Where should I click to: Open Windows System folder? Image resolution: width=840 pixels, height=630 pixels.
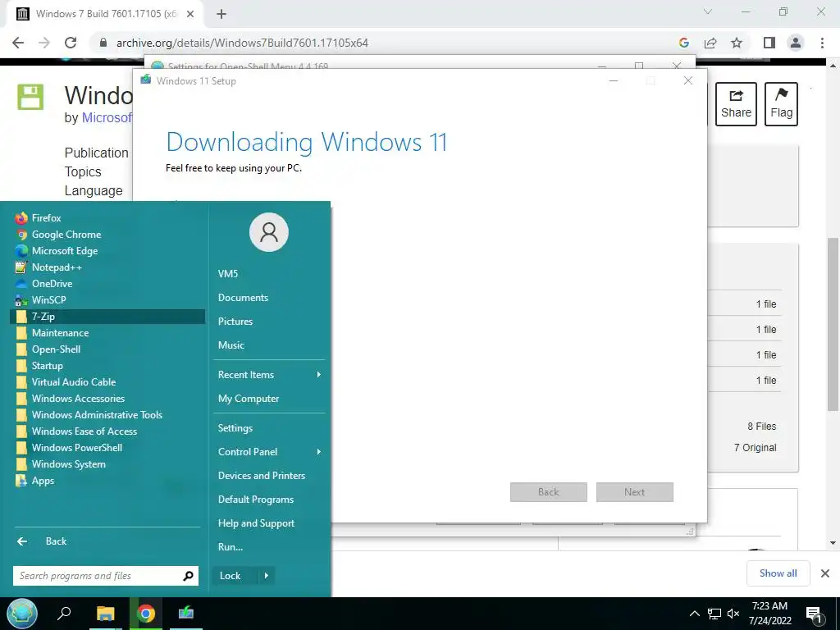[x=107, y=464]
